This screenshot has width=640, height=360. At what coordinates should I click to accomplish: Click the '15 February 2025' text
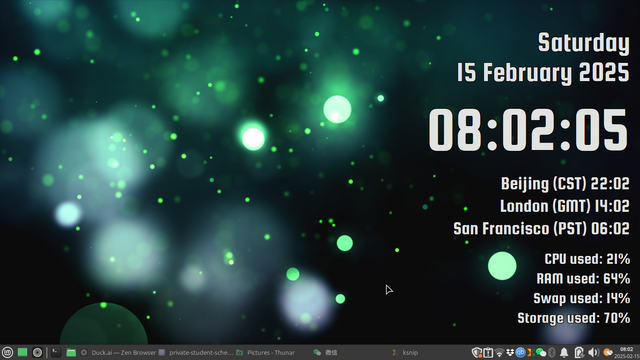(543, 73)
